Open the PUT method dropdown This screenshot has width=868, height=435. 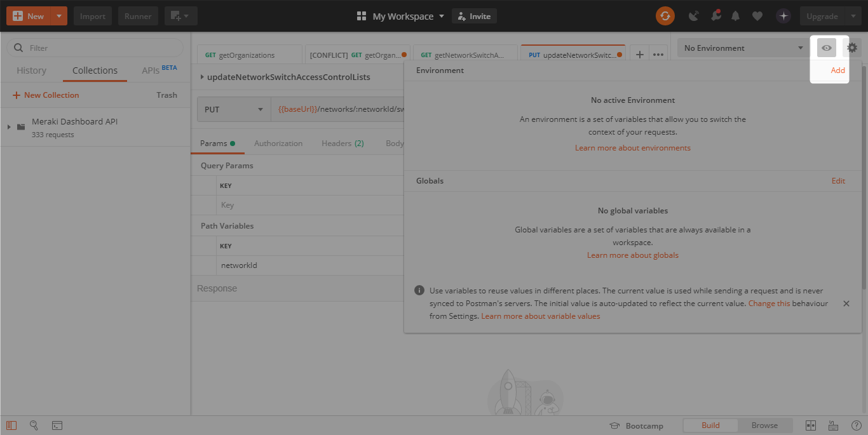(x=234, y=109)
